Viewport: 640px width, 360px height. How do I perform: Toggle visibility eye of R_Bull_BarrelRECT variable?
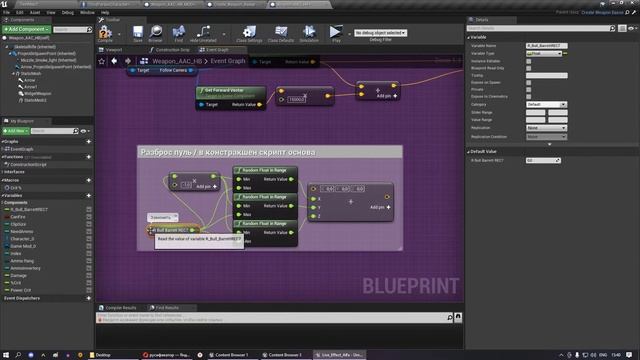[x=89, y=209]
